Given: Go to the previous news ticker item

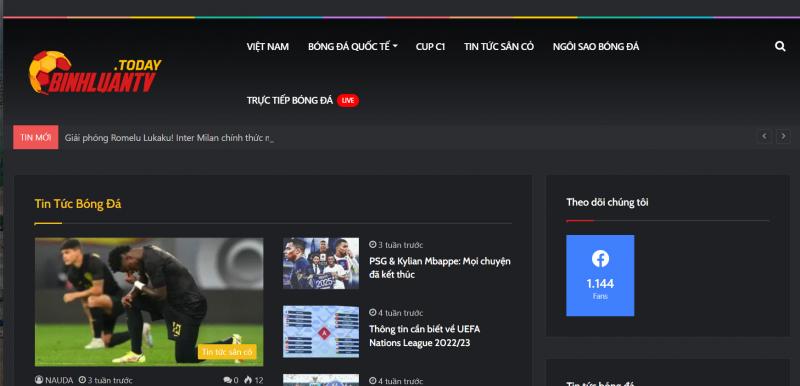Looking at the screenshot, I should [764, 136].
